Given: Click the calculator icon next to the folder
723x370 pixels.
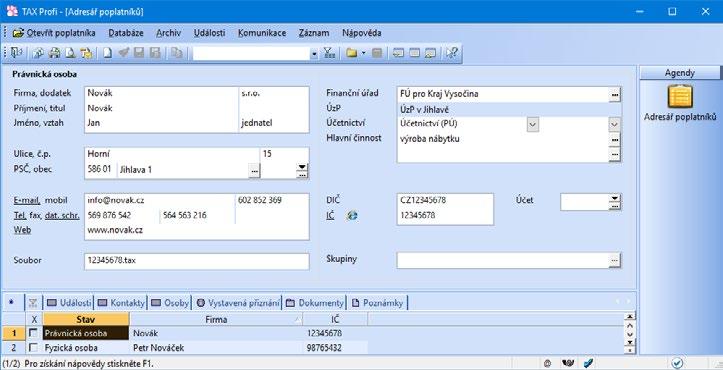Looking at the screenshot, I should click(377, 53).
